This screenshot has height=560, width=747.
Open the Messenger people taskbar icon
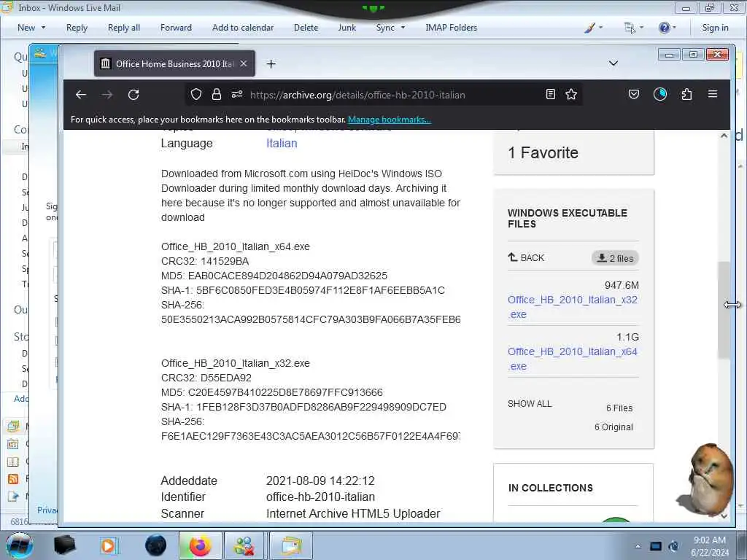click(244, 545)
